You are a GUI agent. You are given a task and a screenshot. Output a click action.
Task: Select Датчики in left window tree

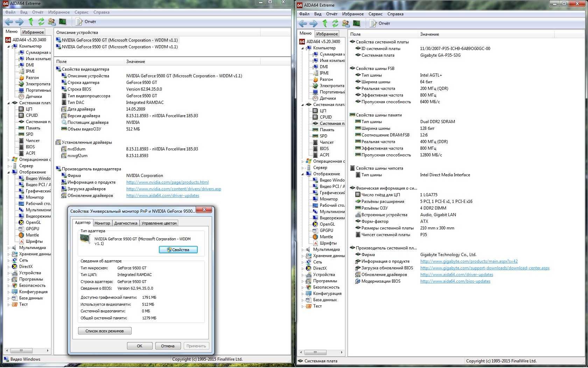point(34,97)
